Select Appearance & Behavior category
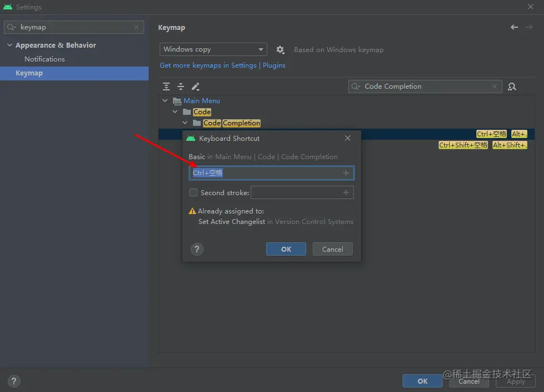This screenshot has width=544, height=392. tap(55, 45)
